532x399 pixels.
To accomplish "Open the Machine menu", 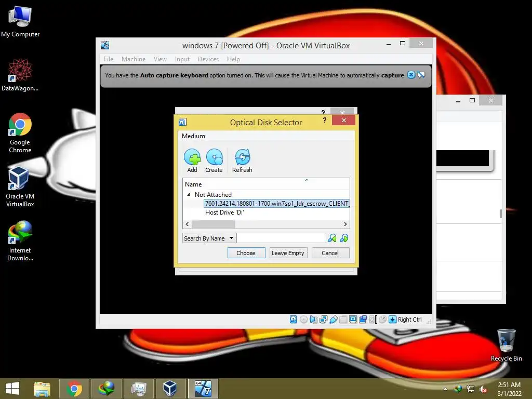I will 134,59.
